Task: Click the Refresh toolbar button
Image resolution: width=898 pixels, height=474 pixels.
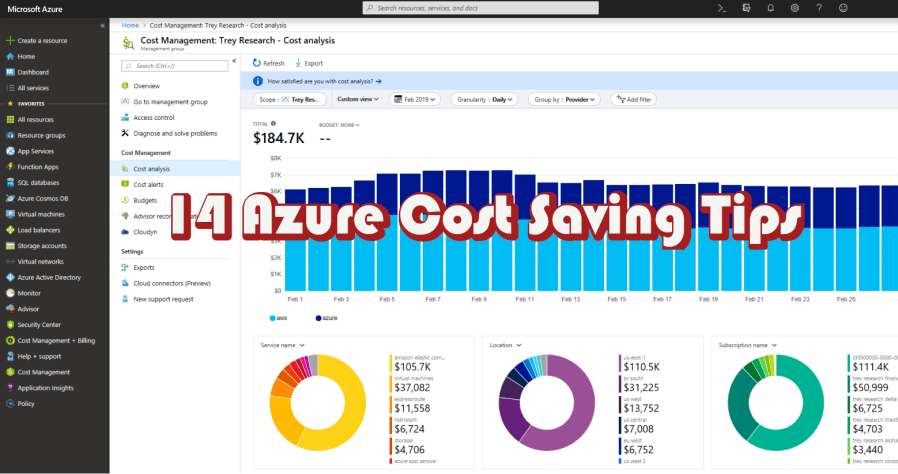Action: tap(268, 63)
